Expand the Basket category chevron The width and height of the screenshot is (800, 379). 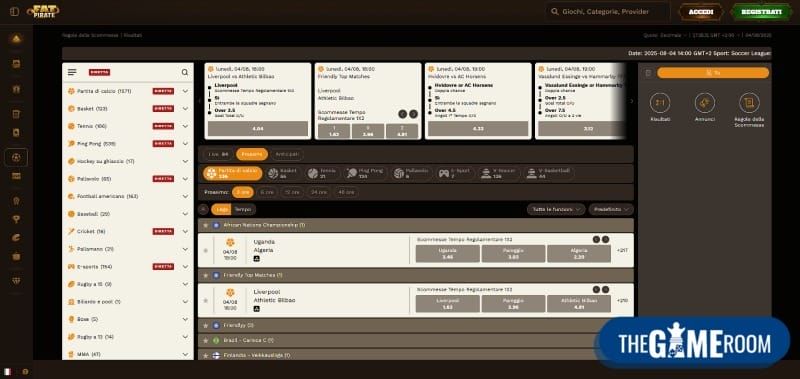click(x=185, y=109)
